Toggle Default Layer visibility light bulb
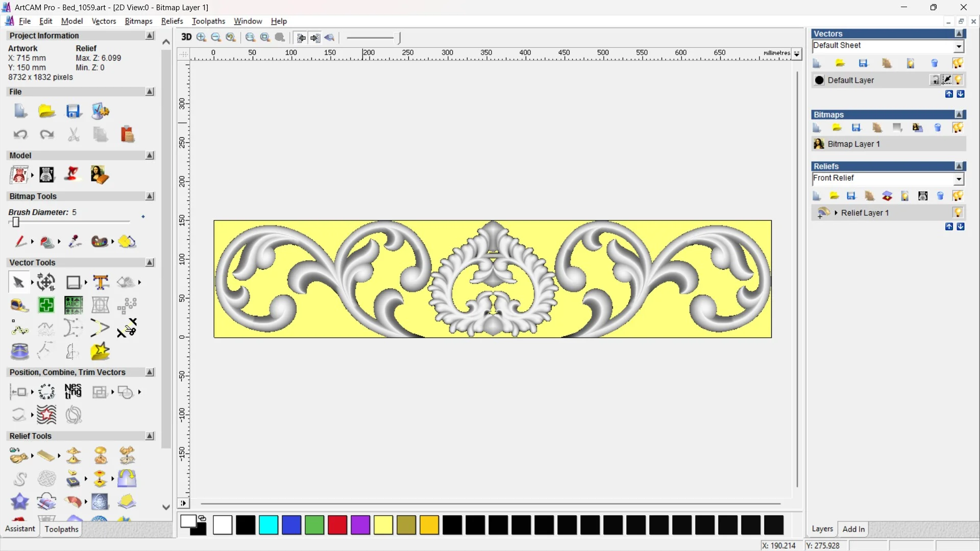 pyautogui.click(x=958, y=80)
